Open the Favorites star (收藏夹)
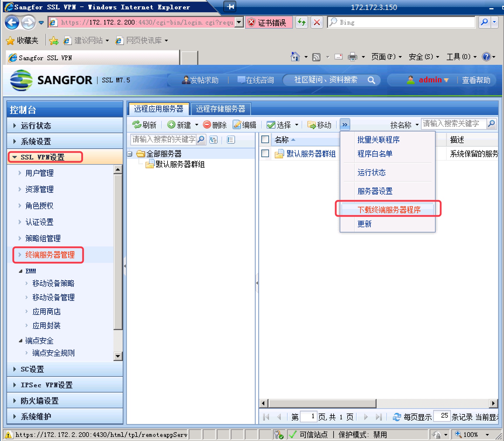Viewport: 504px width, 441px height. tap(22, 40)
